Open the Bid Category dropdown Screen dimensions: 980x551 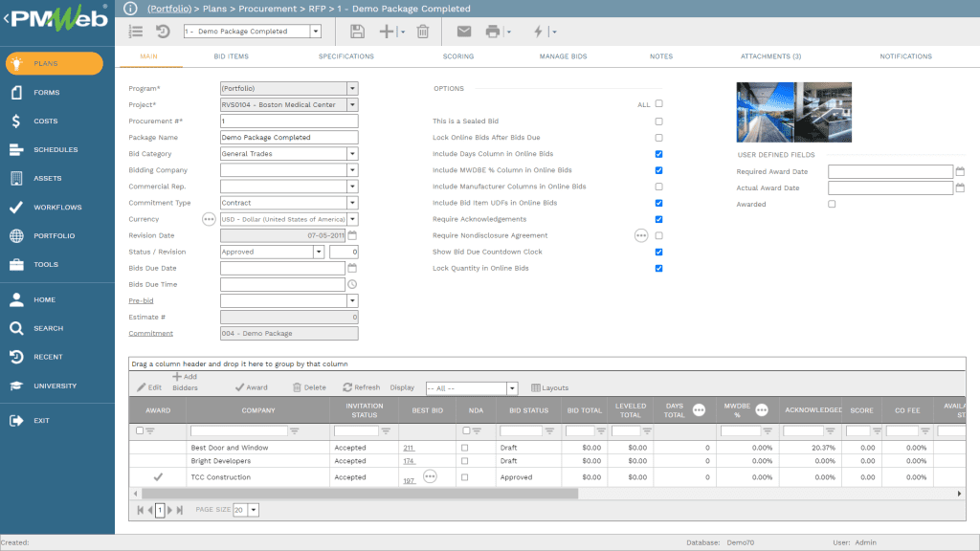(x=352, y=154)
